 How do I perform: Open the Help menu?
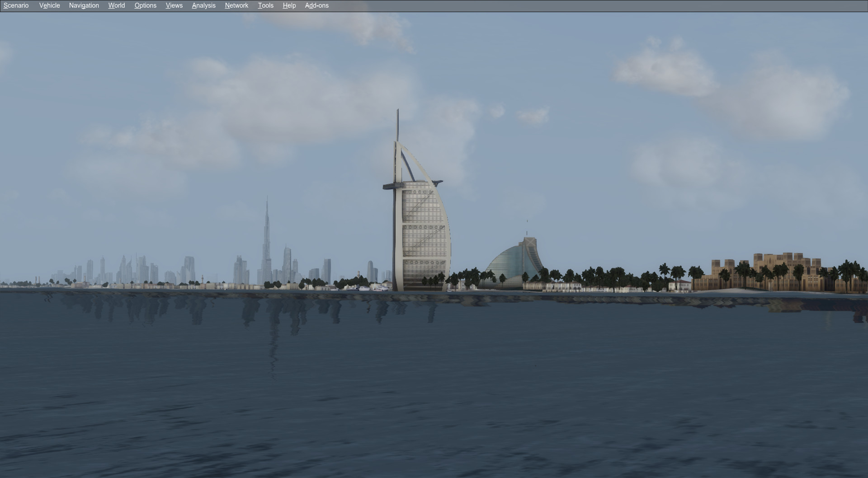[x=289, y=5]
